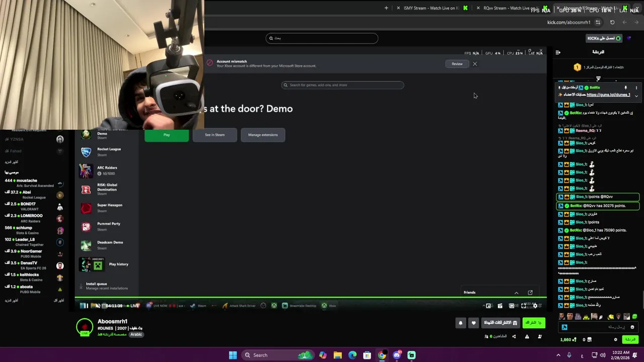This screenshot has height=362, width=644.
Task: Click the Aboosmrh1 channel avatar
Action: [x=85, y=327]
